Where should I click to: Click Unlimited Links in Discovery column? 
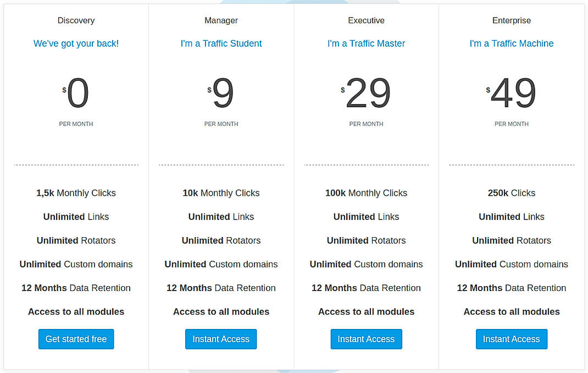pyautogui.click(x=76, y=217)
